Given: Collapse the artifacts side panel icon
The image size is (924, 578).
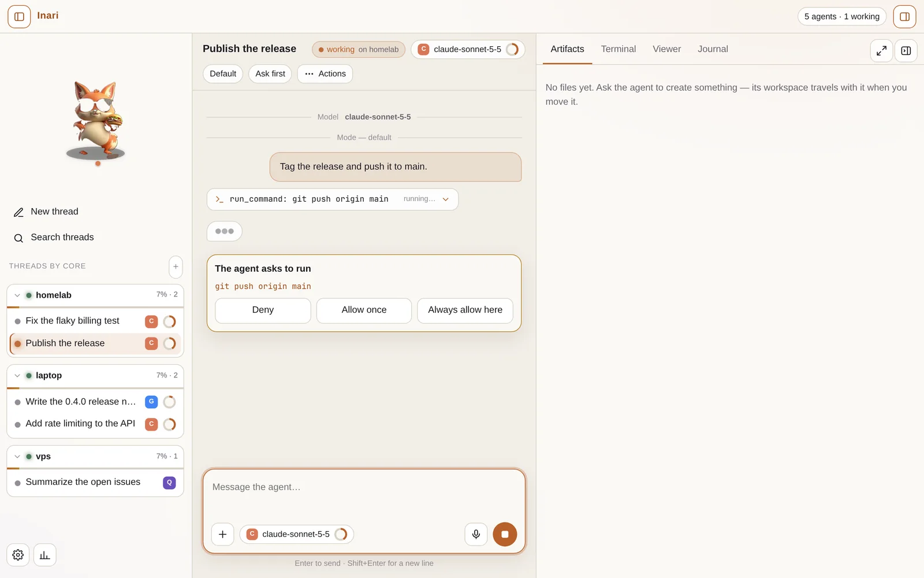Looking at the screenshot, I should (x=906, y=51).
